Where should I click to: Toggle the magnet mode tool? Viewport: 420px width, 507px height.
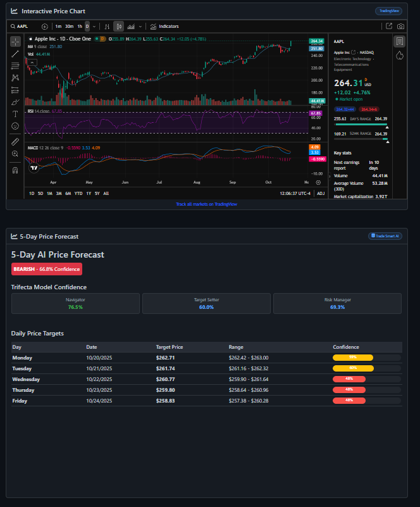[x=15, y=170]
